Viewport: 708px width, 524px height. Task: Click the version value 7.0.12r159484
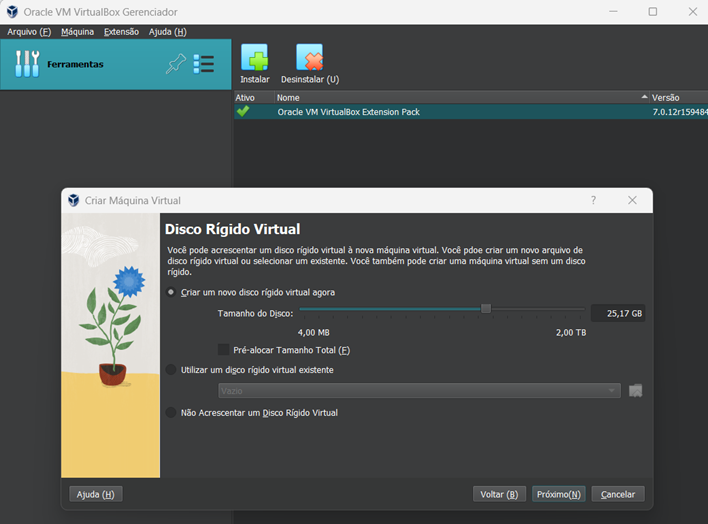pos(680,112)
